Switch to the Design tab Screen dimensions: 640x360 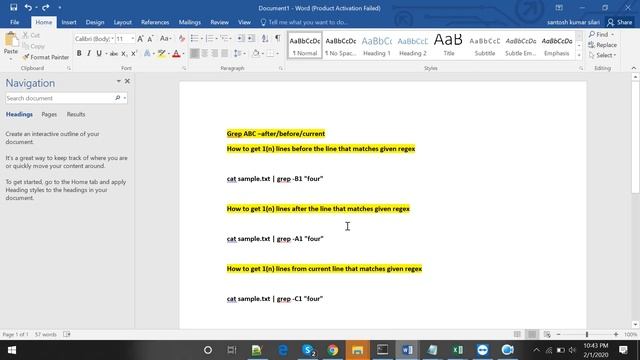click(x=95, y=22)
